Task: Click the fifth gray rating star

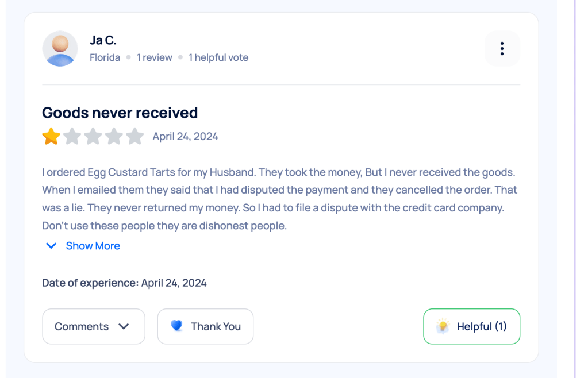Action: click(x=134, y=137)
